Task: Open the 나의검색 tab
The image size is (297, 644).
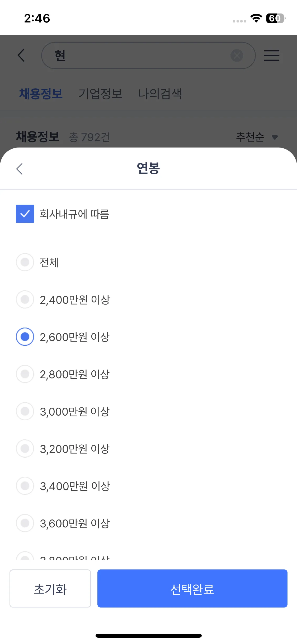Action: tap(160, 94)
